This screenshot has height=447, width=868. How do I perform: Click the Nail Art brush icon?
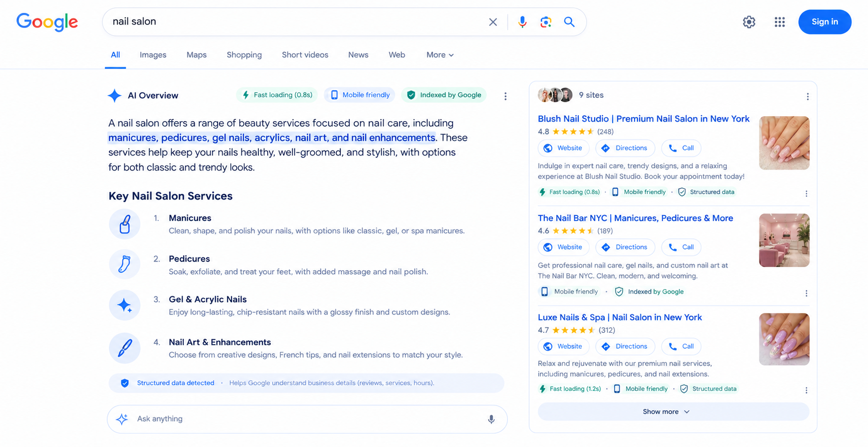click(125, 348)
